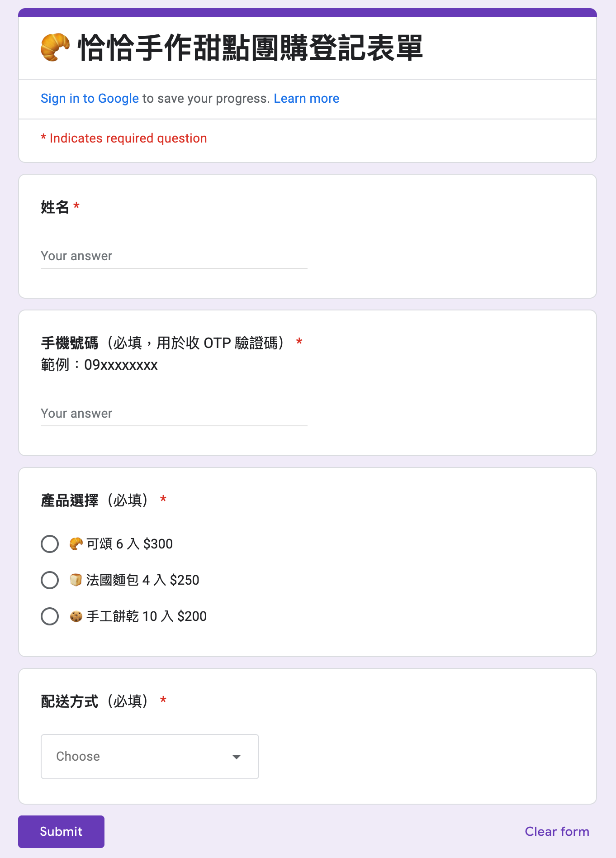The width and height of the screenshot is (616, 858).
Task: Click the dropdown arrow in the Choose box
Action: (236, 757)
